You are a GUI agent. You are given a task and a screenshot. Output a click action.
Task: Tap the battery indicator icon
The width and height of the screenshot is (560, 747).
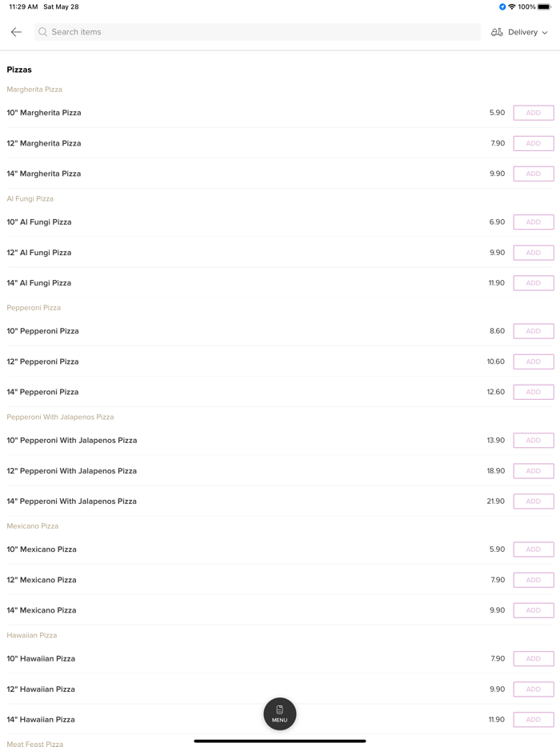tap(544, 7)
